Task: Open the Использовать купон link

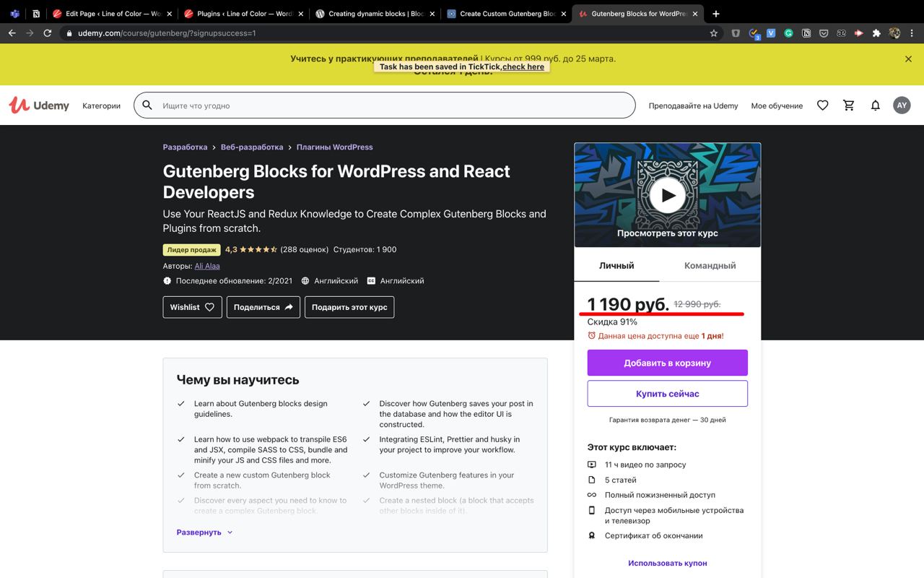Action: (668, 563)
